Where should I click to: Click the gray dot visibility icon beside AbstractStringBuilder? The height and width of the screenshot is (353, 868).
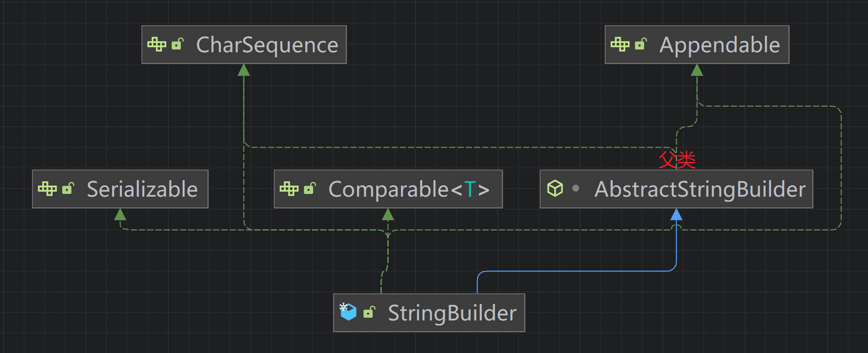click(x=575, y=188)
